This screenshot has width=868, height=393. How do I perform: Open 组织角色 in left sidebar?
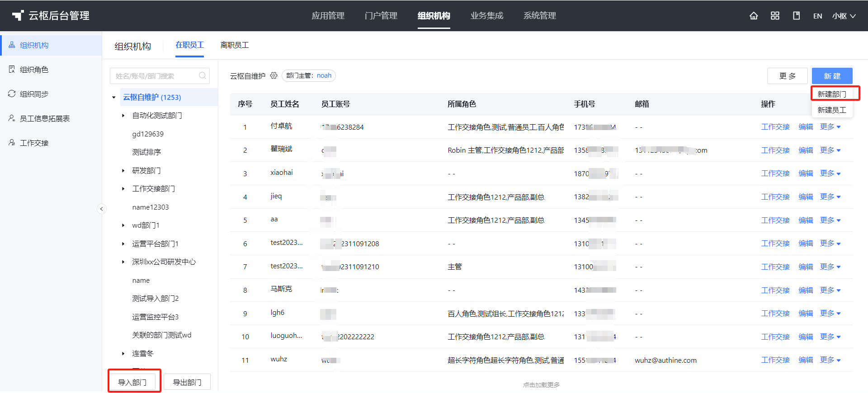pyautogui.click(x=34, y=70)
